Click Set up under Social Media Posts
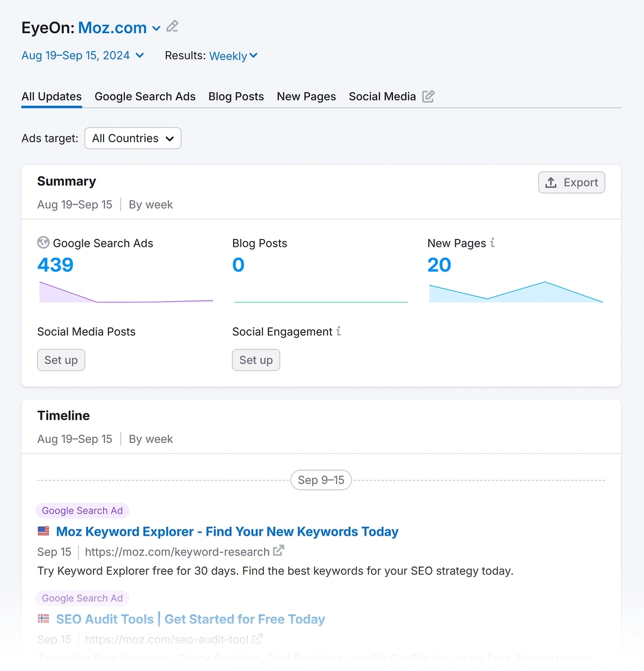644x671 pixels. coord(61,360)
